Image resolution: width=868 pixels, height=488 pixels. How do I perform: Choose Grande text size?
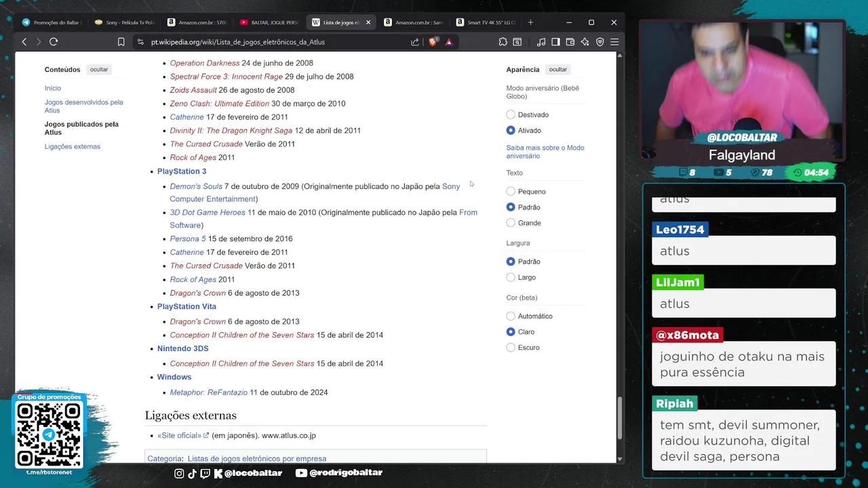511,223
